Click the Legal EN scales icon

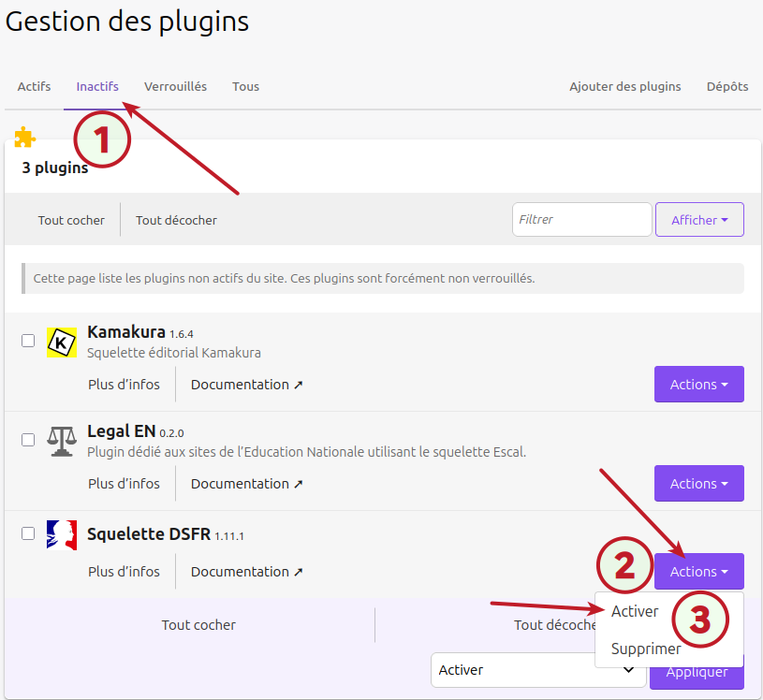click(x=61, y=441)
